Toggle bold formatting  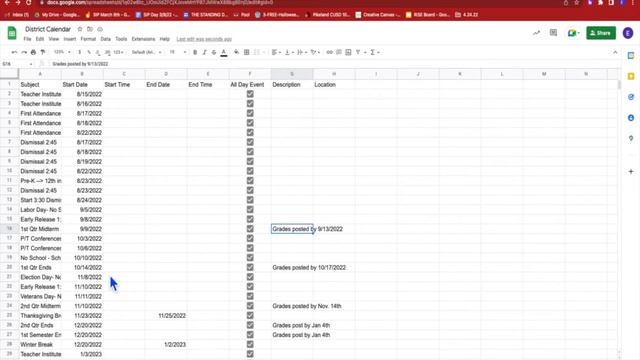coord(195,52)
